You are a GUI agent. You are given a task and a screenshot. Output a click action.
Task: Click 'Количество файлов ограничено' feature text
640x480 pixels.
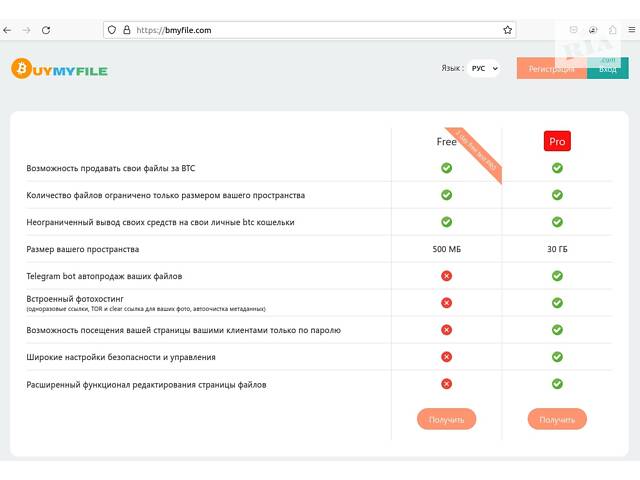(x=165, y=195)
